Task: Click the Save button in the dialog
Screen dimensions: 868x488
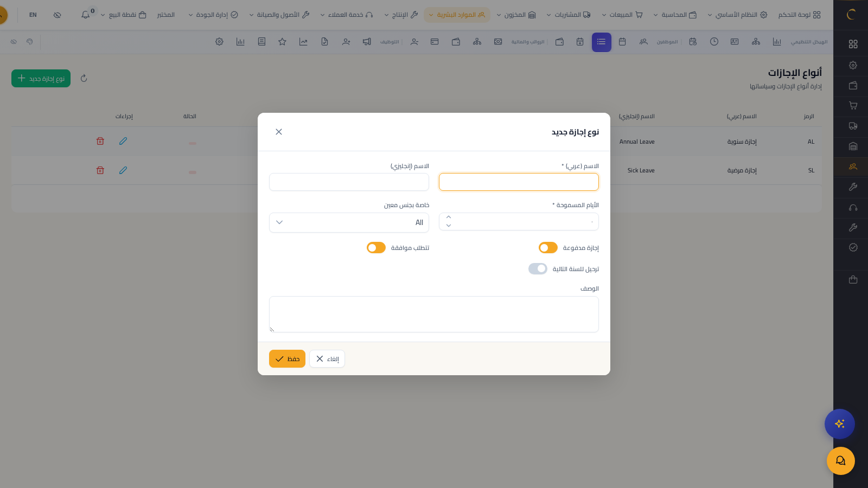Action: (x=287, y=359)
